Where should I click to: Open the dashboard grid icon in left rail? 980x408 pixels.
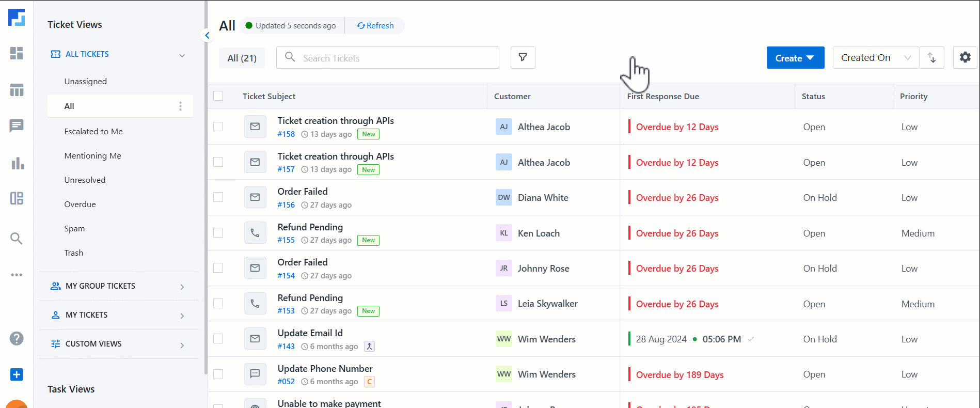[x=17, y=53]
